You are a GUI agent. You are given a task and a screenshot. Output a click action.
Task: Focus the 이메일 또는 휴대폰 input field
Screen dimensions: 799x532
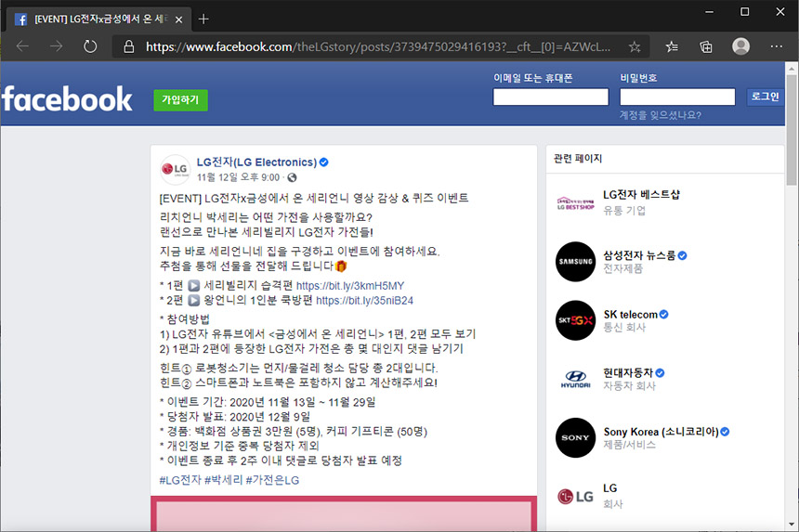point(550,97)
